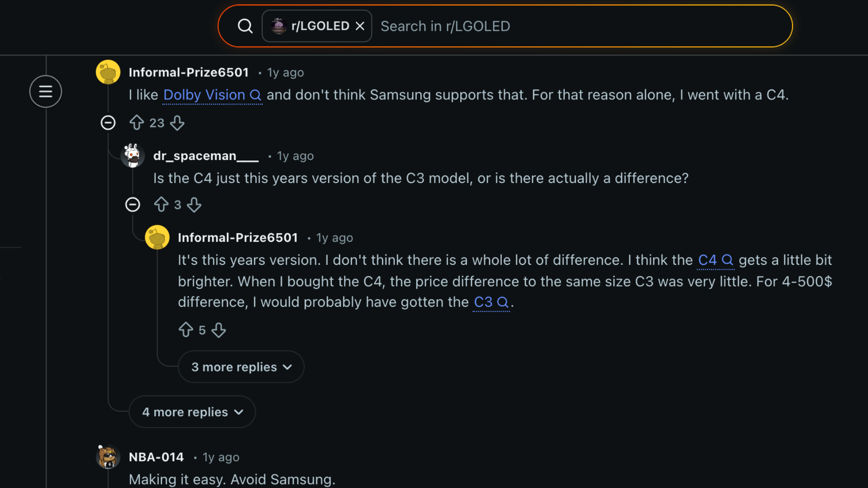Screen dimensions: 868x488
Task: Open the hamburger sidebar menu
Action: pos(45,91)
